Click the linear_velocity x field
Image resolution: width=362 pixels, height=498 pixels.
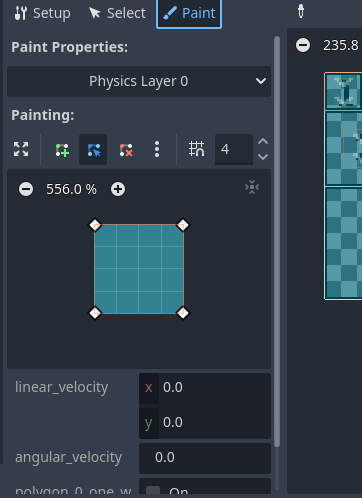tap(205, 387)
